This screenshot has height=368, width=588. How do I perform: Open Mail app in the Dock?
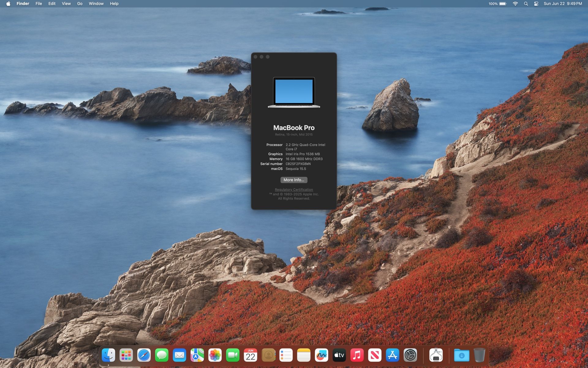pos(179,355)
